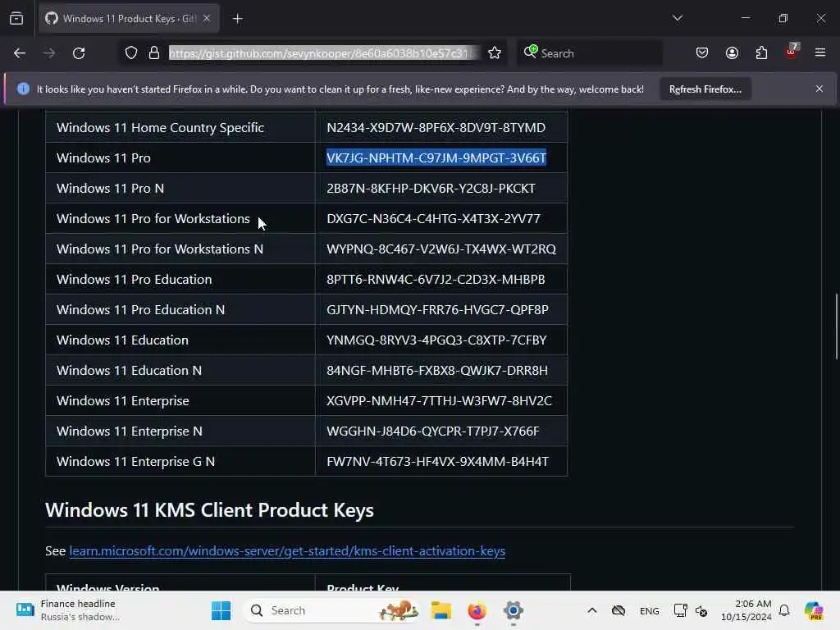
Task: Open the Pocket save icon
Action: click(x=702, y=53)
